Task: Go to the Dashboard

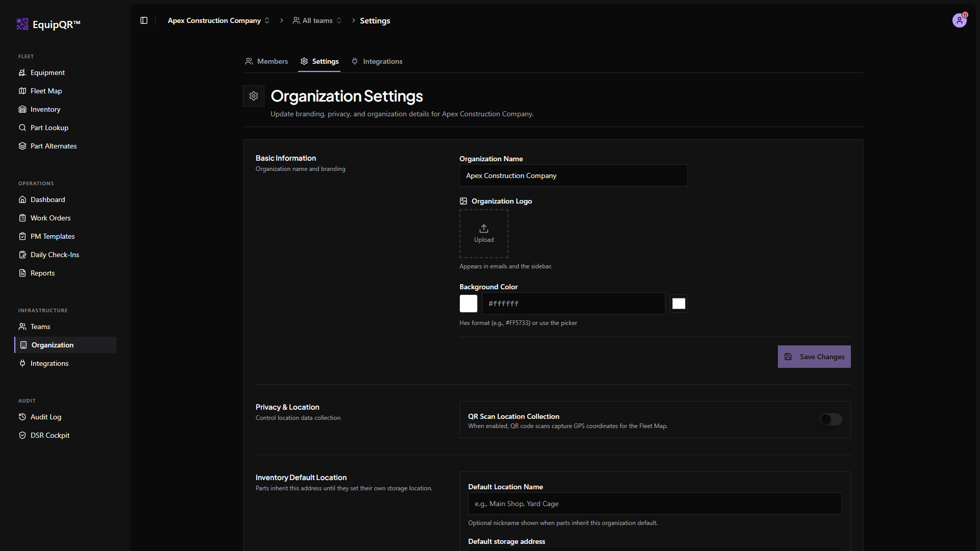Action: tap(66, 199)
